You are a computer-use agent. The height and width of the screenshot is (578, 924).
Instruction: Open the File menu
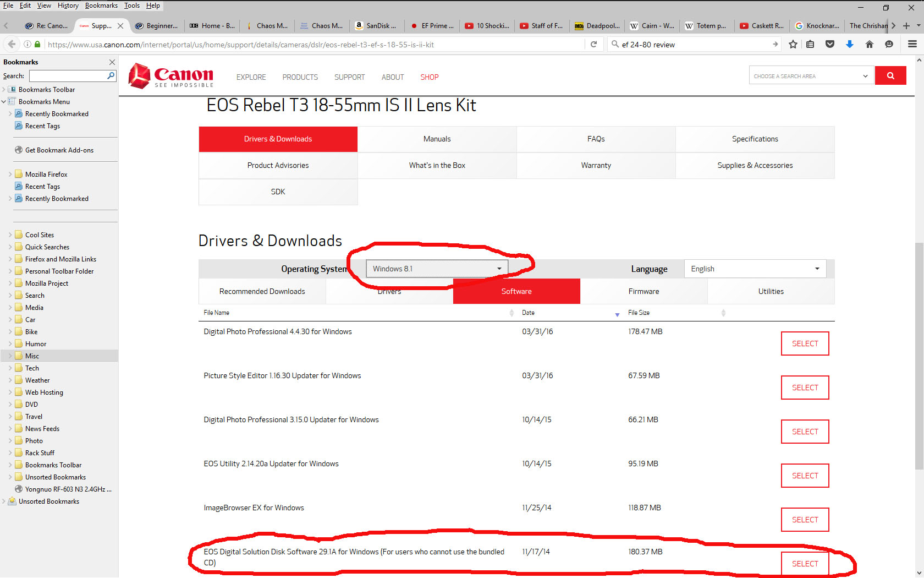(8, 6)
